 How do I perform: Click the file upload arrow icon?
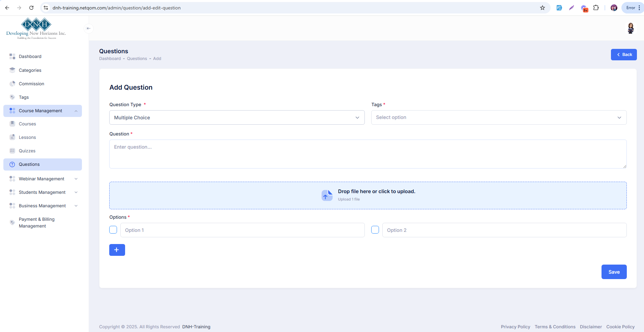point(327,195)
